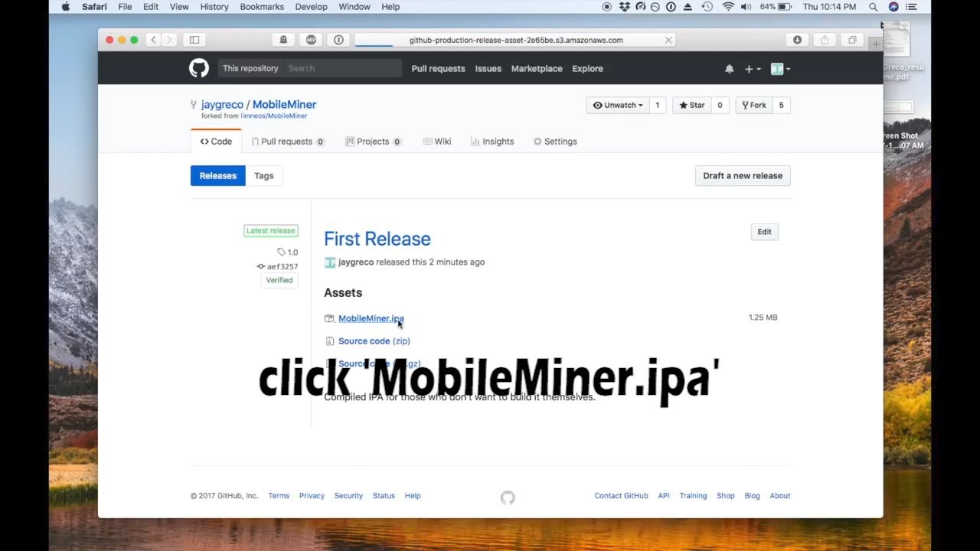Click the battery status indicator
This screenshot has width=980, height=551.
coord(776,7)
